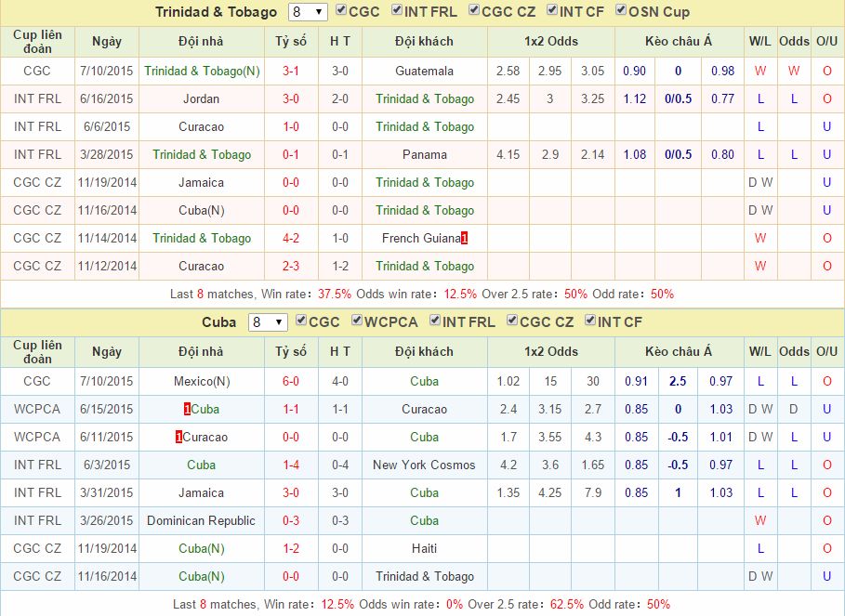Click handicap value 2.5 in Mexico row
Viewport: 845px width, 616px height.
[678, 381]
